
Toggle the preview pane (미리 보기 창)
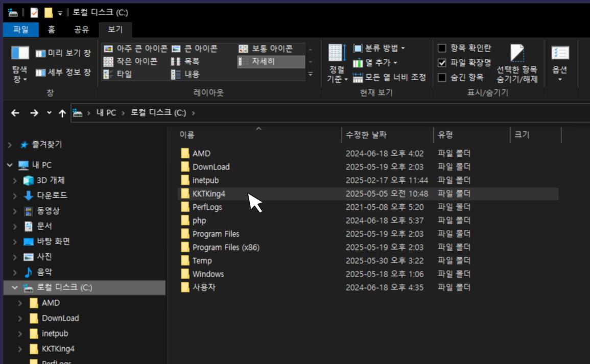click(x=63, y=53)
